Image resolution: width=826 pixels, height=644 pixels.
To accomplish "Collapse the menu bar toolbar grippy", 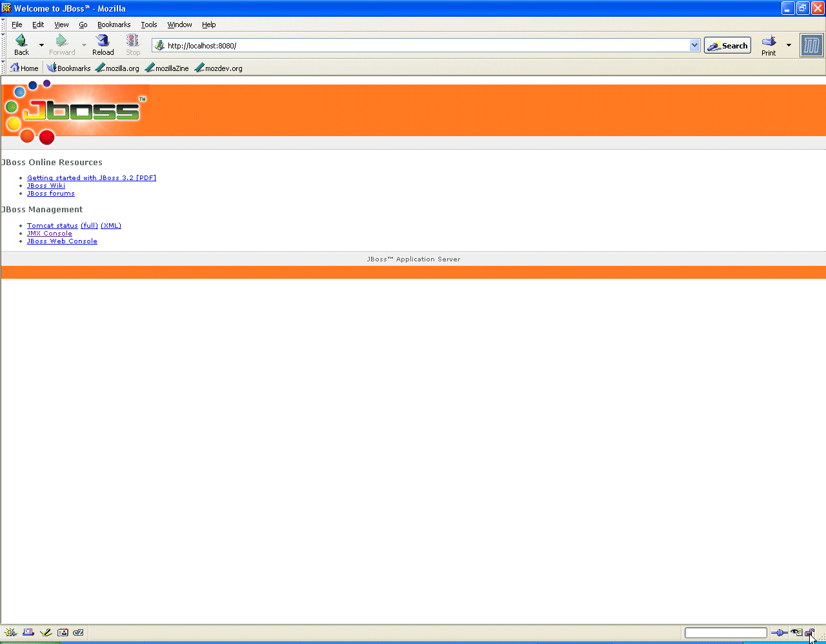I will click(x=3, y=25).
